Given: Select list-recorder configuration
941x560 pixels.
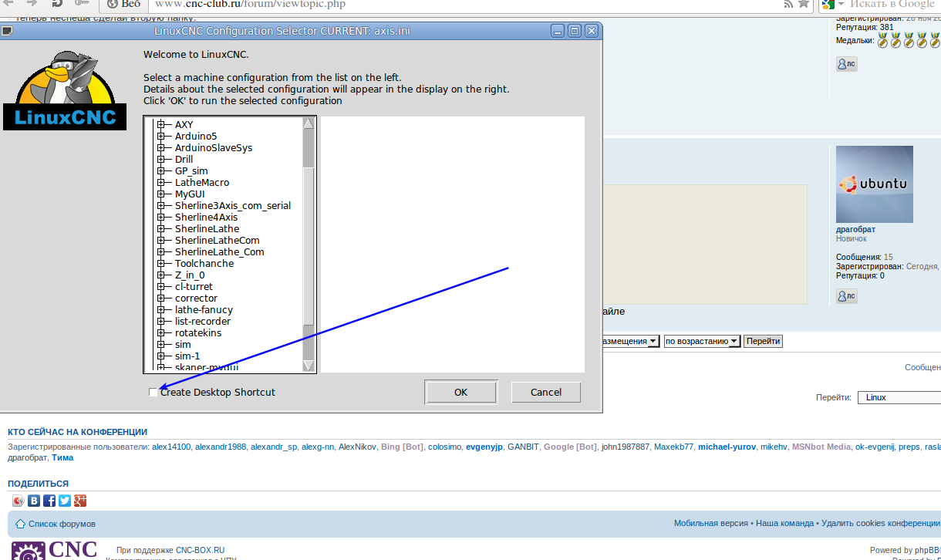Looking at the screenshot, I should [x=203, y=321].
